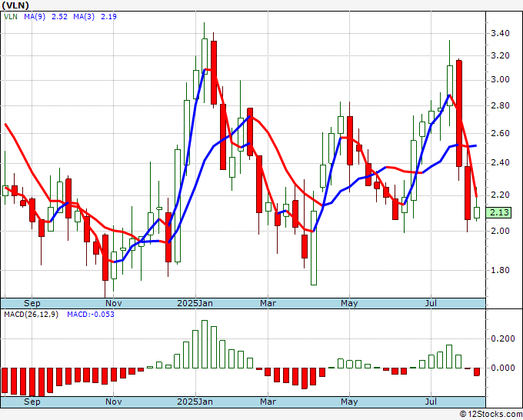Click the 2.00 price axis label
The image size is (523, 420).
coord(500,231)
